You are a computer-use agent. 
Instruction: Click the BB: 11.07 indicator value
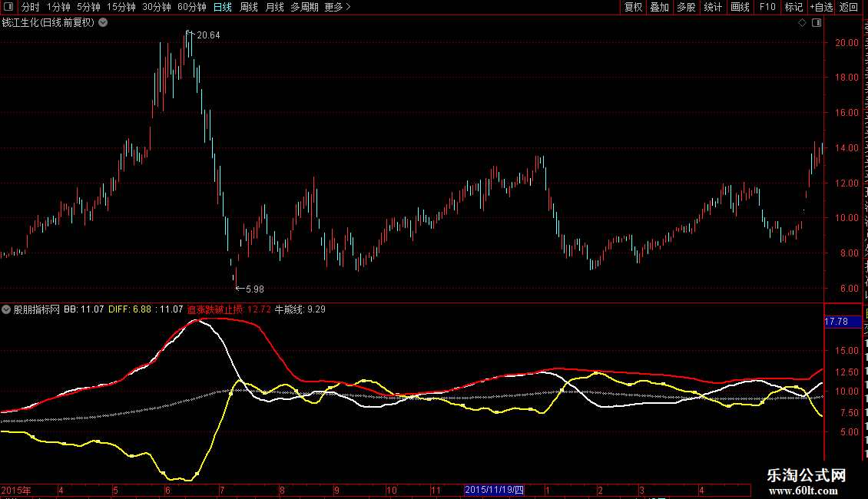pyautogui.click(x=84, y=310)
